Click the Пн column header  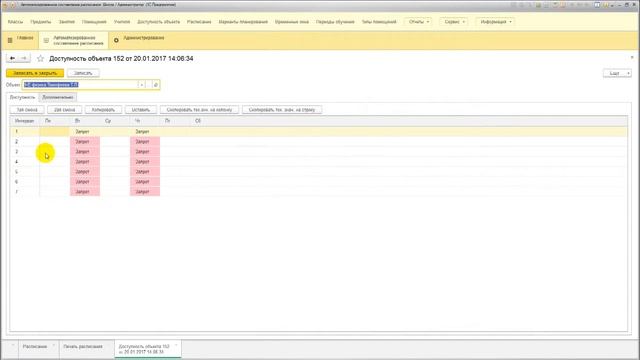[55, 121]
